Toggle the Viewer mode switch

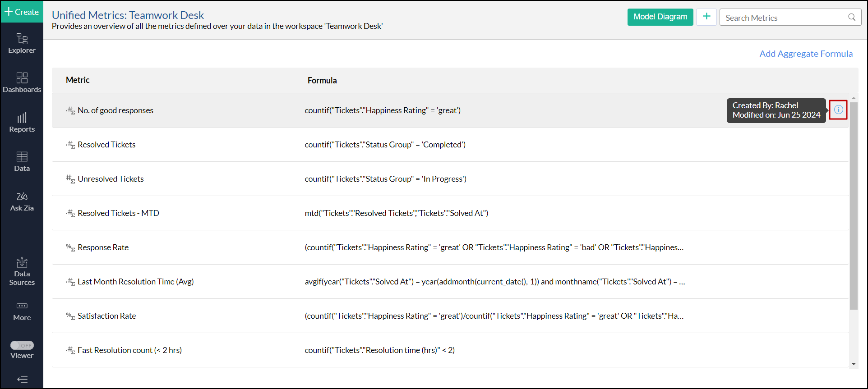[22, 345]
